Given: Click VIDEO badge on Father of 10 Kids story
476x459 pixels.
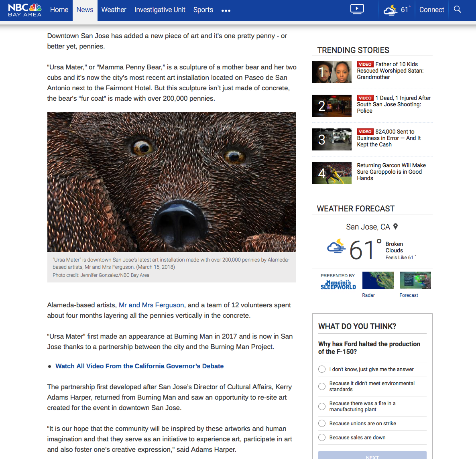Looking at the screenshot, I should pos(365,64).
